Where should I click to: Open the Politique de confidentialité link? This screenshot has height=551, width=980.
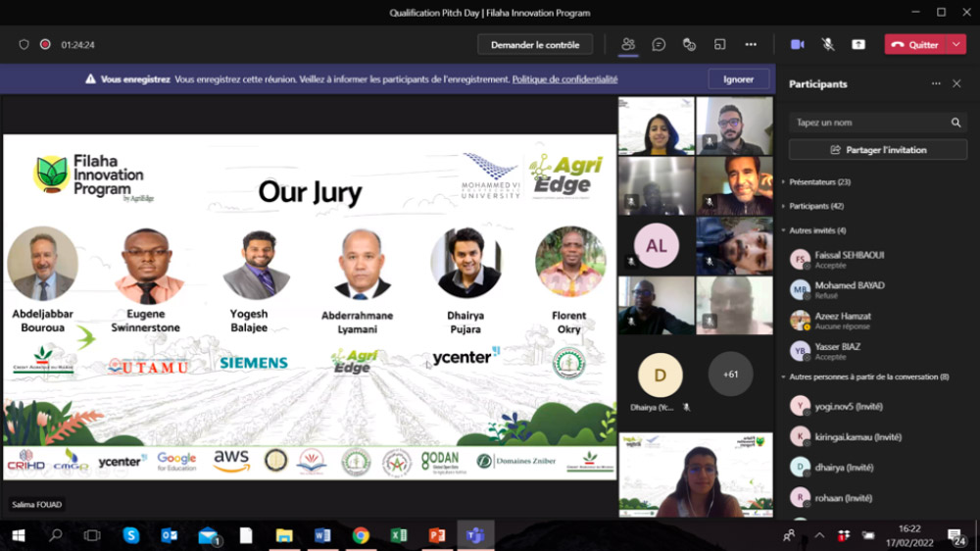[x=564, y=79]
